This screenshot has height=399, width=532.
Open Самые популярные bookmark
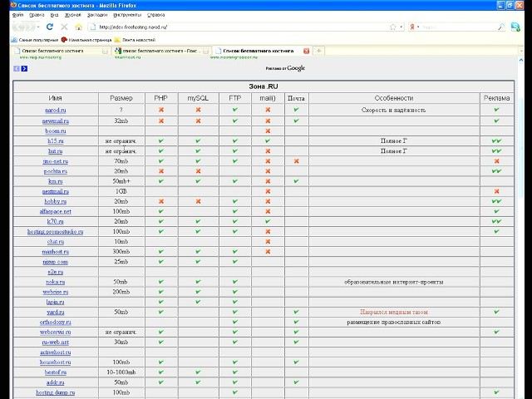click(x=35, y=40)
